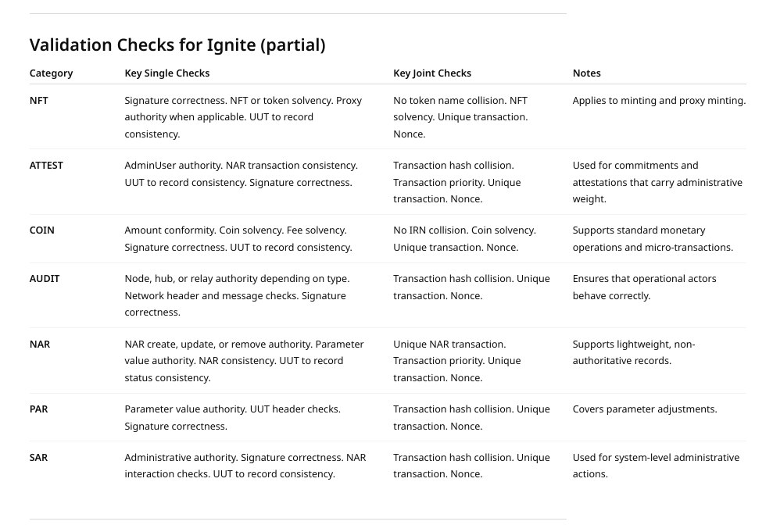Select the ATTEST category row label

pos(46,166)
